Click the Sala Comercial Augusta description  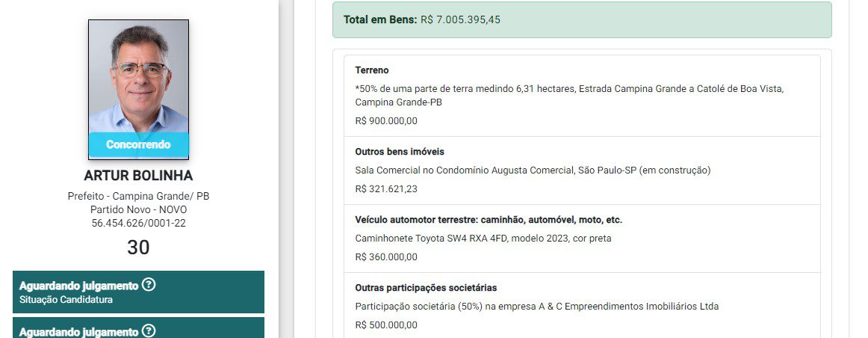(533, 170)
